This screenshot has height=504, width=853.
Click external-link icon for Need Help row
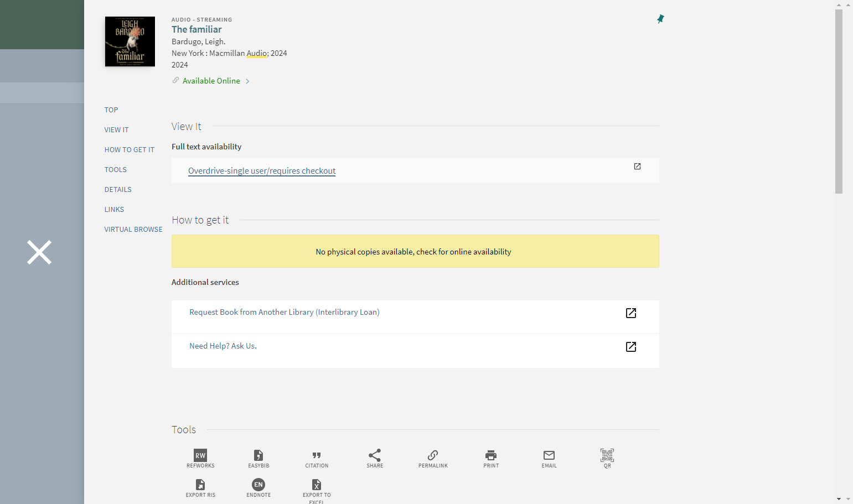(x=631, y=347)
